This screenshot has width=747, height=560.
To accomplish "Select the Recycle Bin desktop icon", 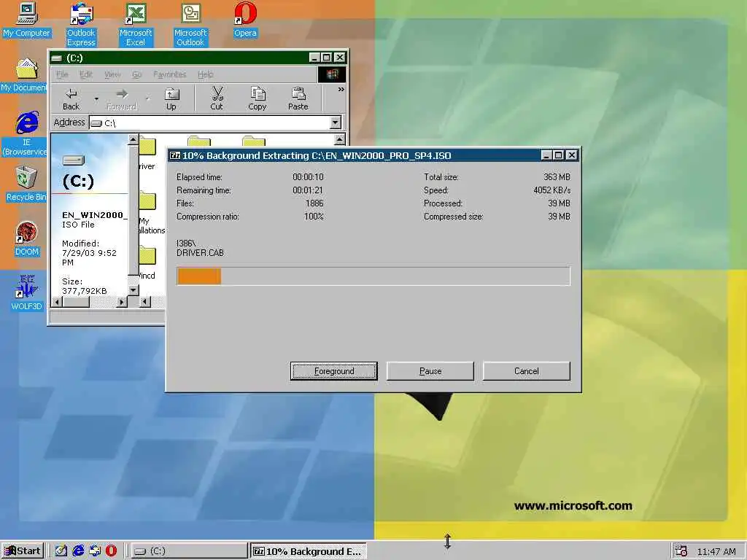I will click(26, 184).
